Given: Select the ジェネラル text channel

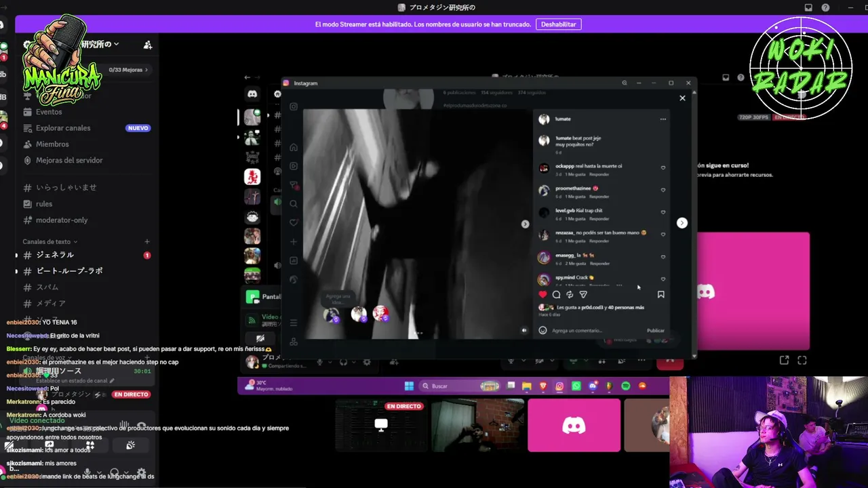Looking at the screenshot, I should (x=55, y=255).
